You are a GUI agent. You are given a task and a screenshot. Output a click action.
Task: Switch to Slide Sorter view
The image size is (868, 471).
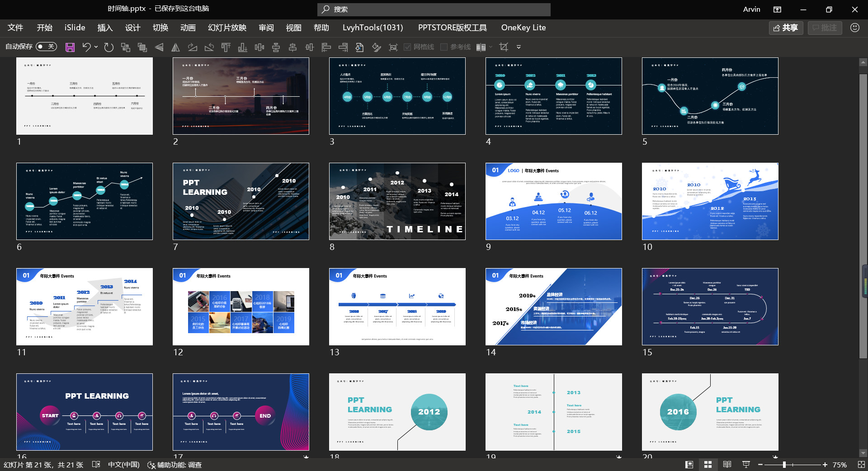click(x=708, y=465)
